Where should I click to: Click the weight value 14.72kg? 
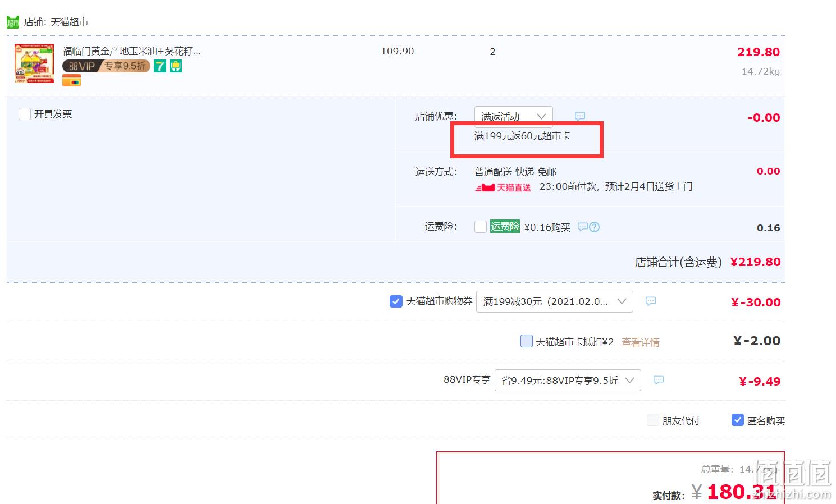(761, 71)
